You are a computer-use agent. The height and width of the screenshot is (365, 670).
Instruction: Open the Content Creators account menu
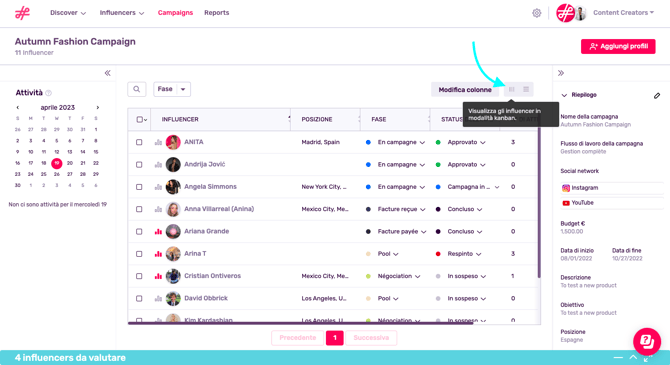(623, 13)
